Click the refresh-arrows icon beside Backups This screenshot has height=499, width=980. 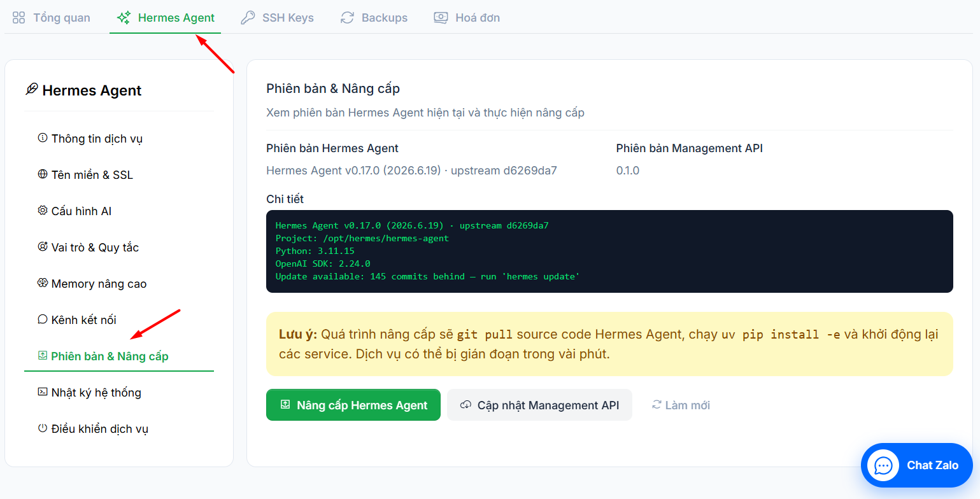pyautogui.click(x=347, y=18)
